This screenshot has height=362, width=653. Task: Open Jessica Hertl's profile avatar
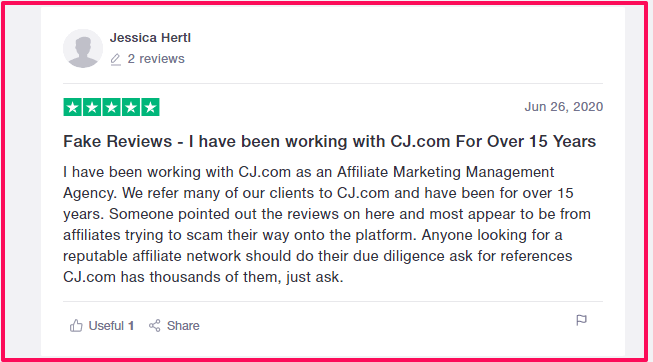click(x=83, y=48)
